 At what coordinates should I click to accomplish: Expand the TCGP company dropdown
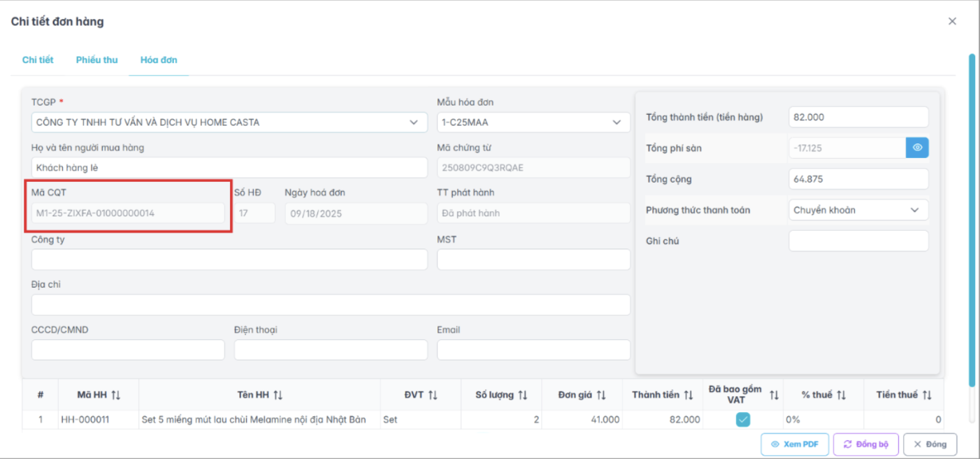click(413, 122)
